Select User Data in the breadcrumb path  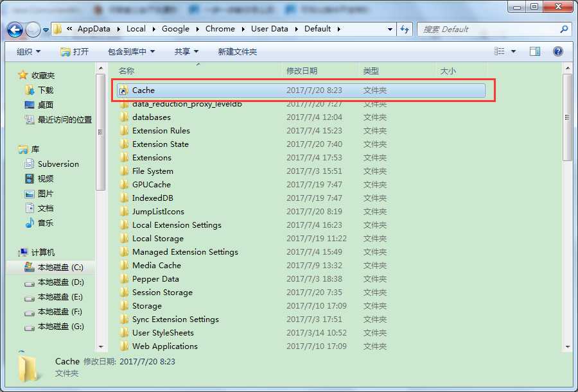click(x=270, y=29)
